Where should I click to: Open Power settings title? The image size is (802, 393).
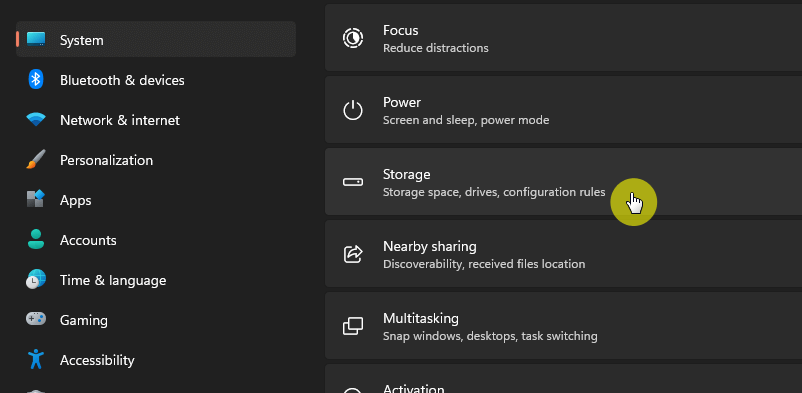[x=402, y=102]
